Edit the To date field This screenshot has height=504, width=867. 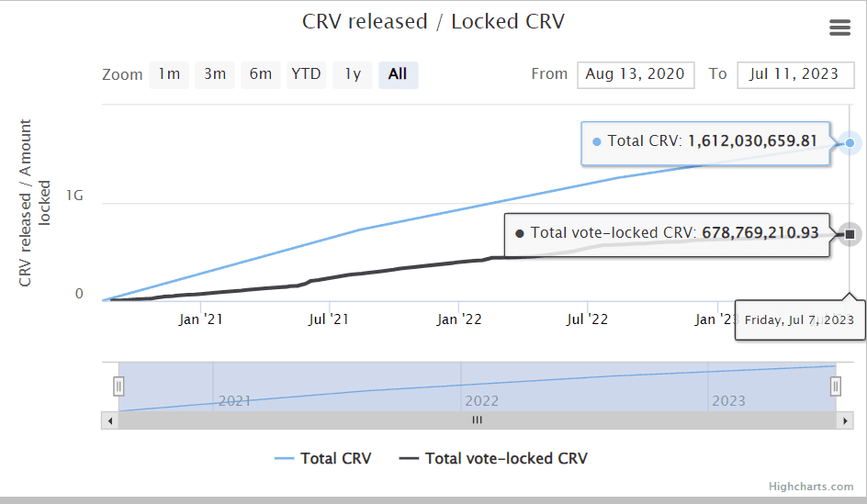point(795,74)
